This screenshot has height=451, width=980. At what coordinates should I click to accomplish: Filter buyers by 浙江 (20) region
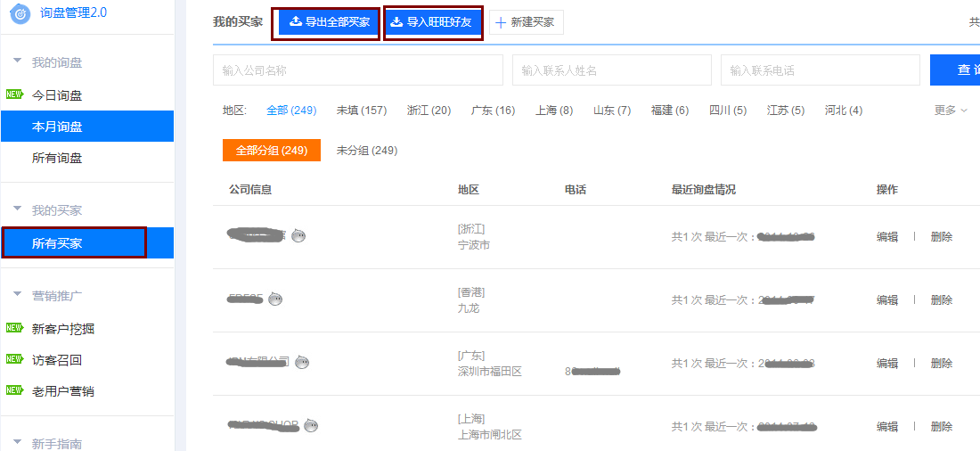point(429,111)
